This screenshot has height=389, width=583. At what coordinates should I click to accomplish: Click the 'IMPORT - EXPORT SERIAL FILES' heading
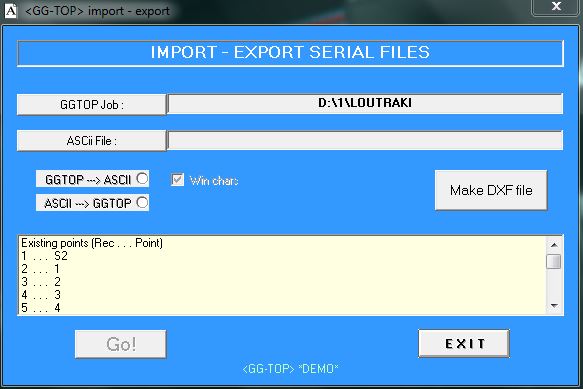click(290, 52)
